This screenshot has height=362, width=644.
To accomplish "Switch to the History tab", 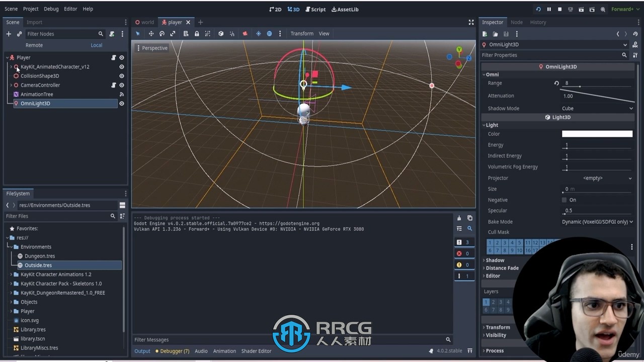I will click(538, 22).
